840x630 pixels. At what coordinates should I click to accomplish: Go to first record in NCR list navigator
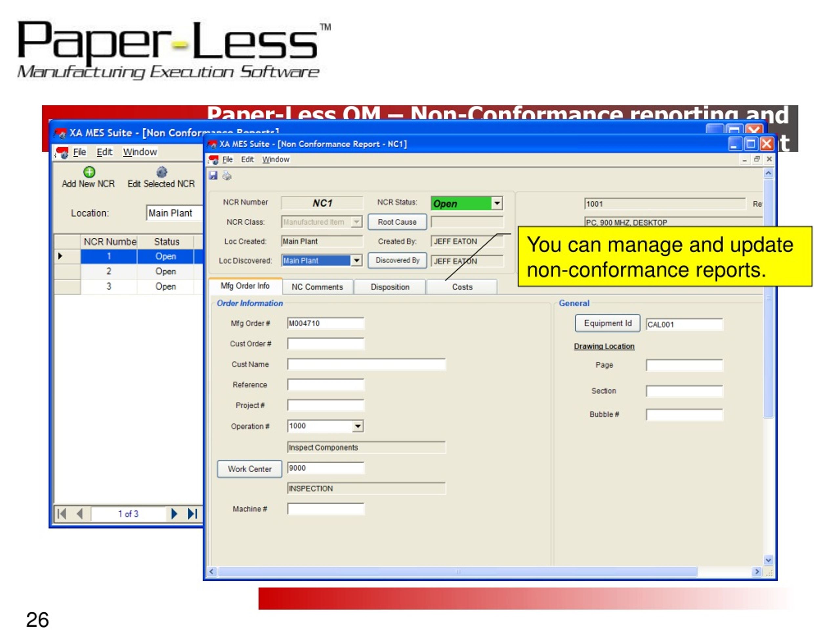[61, 514]
